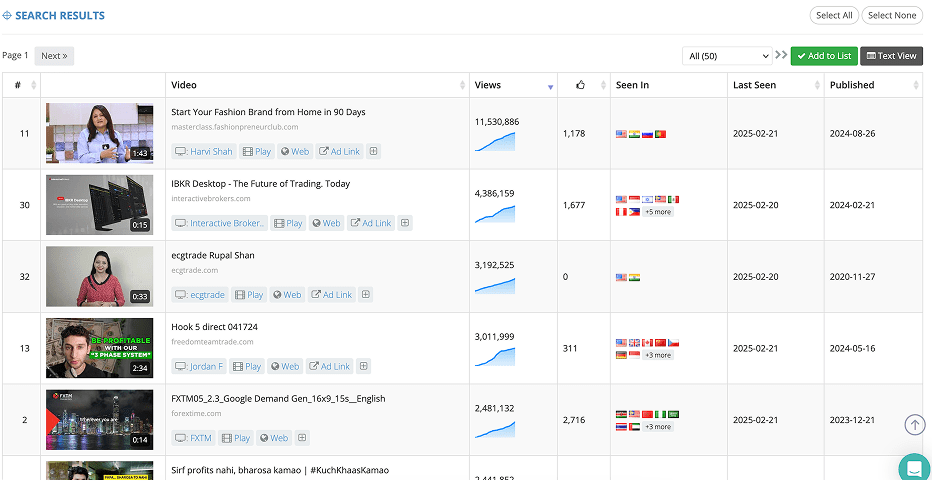
Task: Open the IBKR Desktop video thumbnail
Action: click(100, 205)
